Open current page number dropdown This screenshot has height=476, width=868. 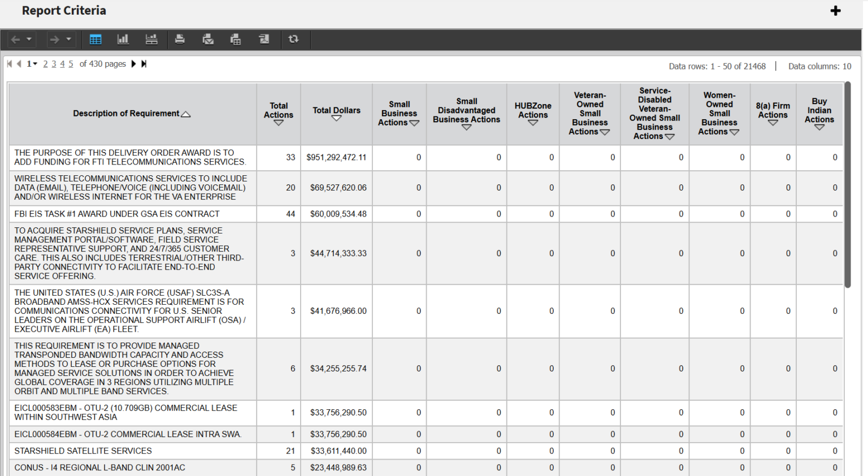[32, 64]
